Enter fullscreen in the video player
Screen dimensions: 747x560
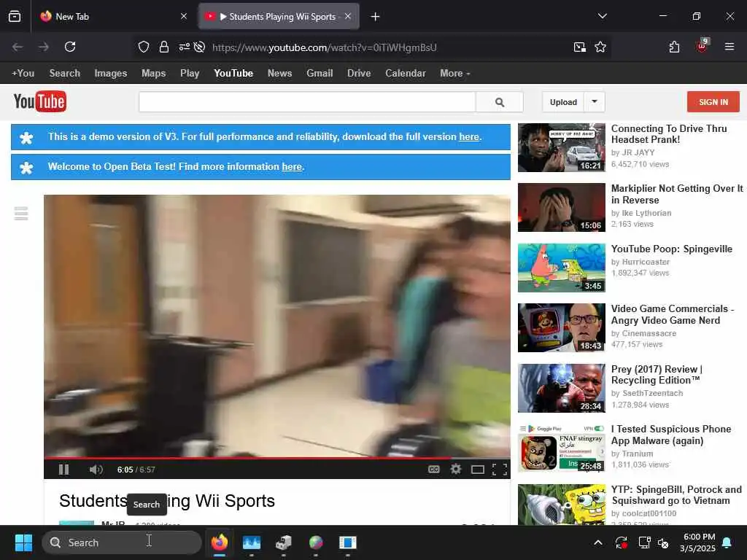tap(499, 470)
